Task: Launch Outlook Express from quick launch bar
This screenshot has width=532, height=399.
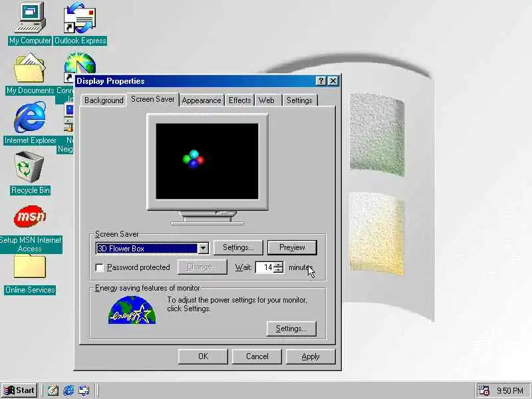Action: [84, 390]
